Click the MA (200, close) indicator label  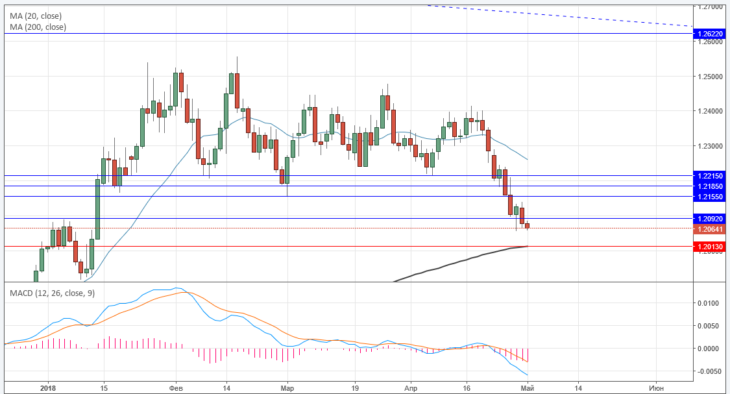tap(38, 27)
